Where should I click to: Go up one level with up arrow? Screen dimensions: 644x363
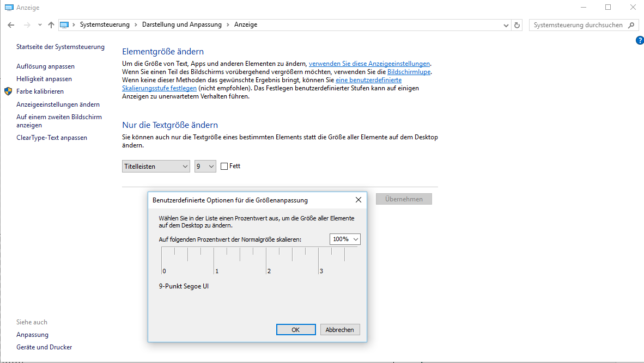(x=51, y=25)
